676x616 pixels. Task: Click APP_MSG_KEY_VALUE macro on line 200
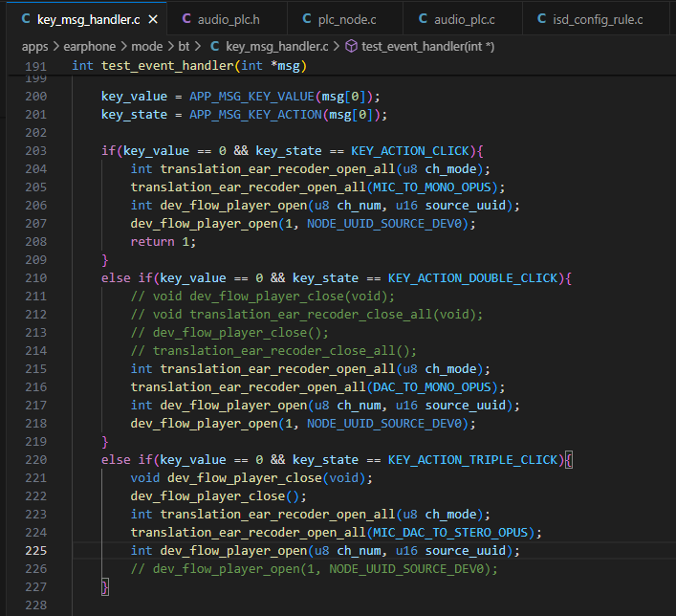point(251,97)
